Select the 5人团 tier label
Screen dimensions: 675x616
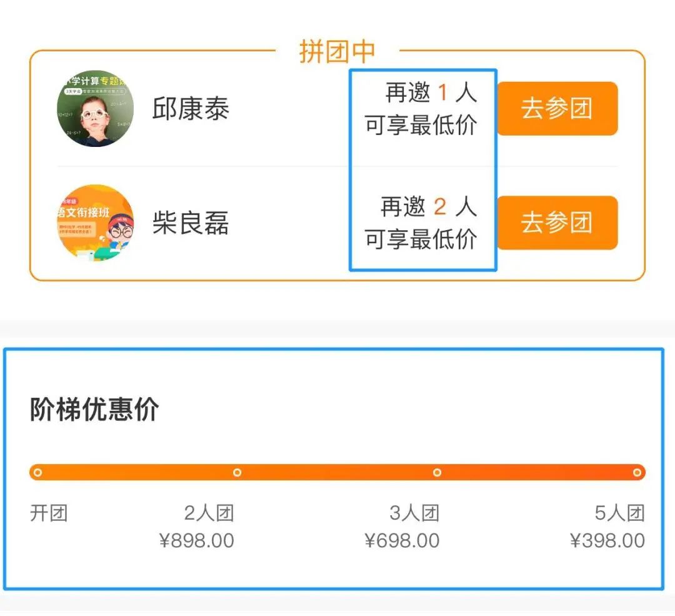[619, 514]
